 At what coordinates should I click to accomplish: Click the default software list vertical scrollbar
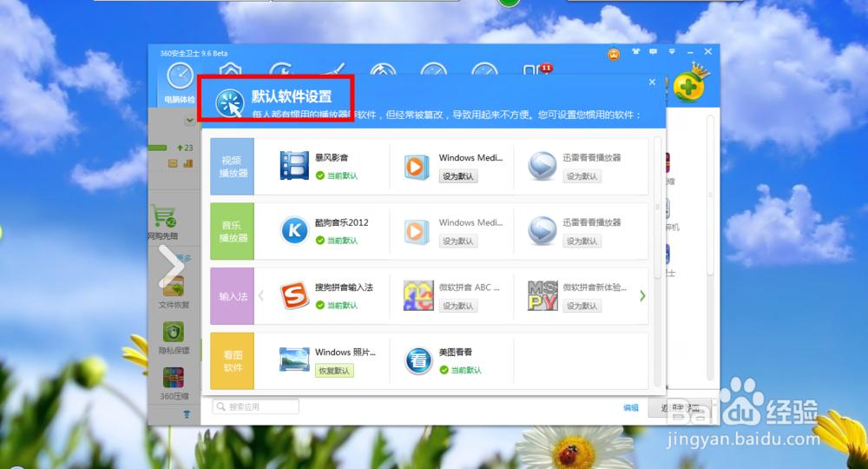click(x=658, y=207)
